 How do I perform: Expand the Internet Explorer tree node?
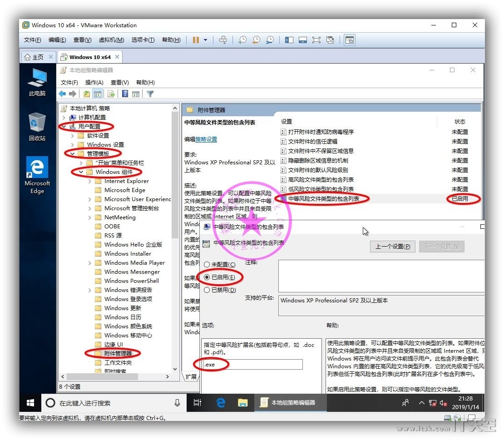[x=90, y=181]
